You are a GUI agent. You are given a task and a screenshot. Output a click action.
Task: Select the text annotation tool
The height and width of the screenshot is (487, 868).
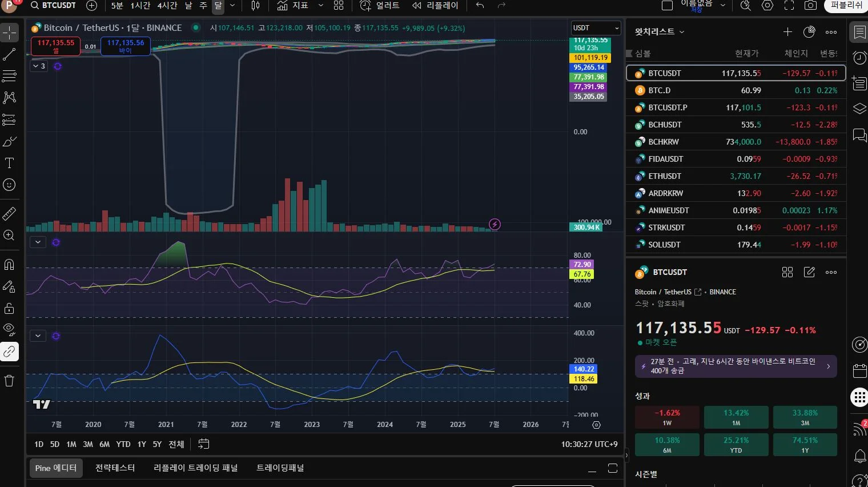click(x=10, y=163)
